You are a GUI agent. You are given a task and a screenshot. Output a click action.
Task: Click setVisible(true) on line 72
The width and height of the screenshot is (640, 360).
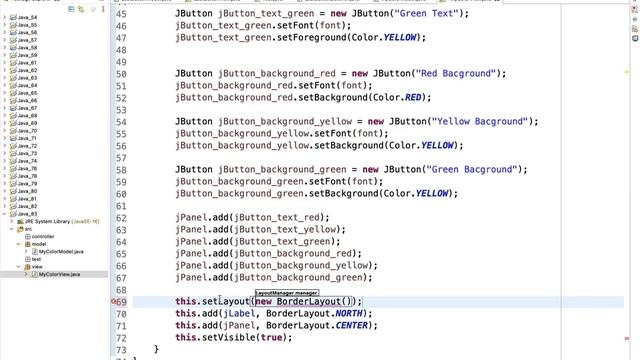tap(244, 338)
